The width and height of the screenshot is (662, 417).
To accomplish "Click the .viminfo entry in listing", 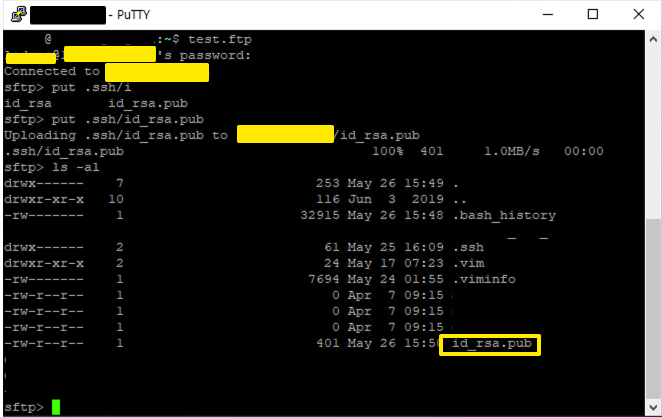I will 486,279.
